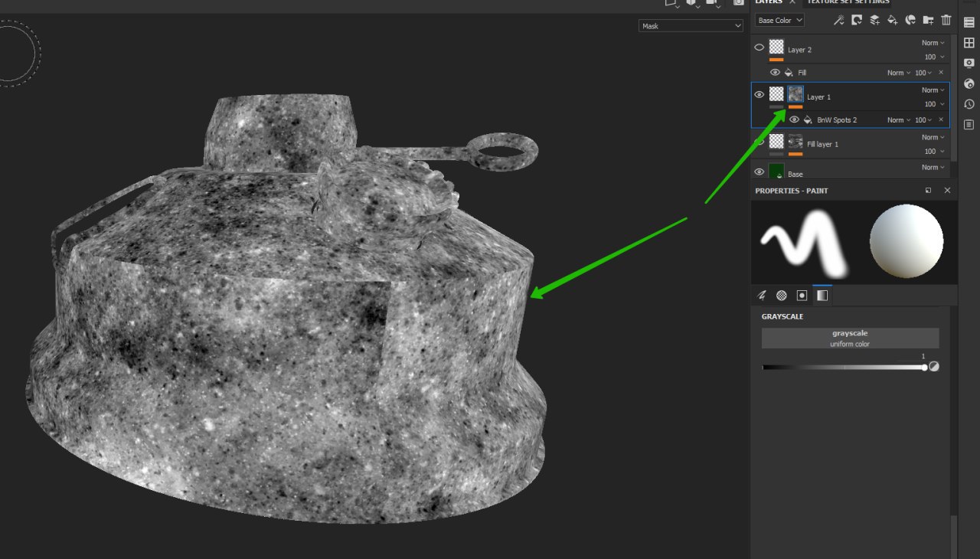The height and width of the screenshot is (559, 980).
Task: Change Base layer blend mode
Action: [933, 168]
